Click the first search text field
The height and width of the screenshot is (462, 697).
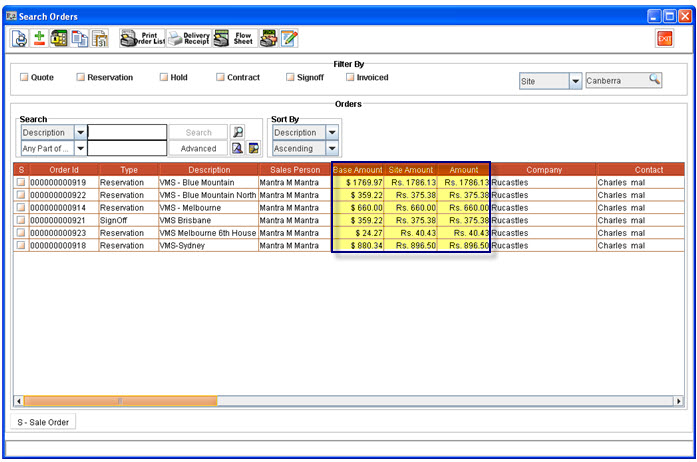point(127,132)
